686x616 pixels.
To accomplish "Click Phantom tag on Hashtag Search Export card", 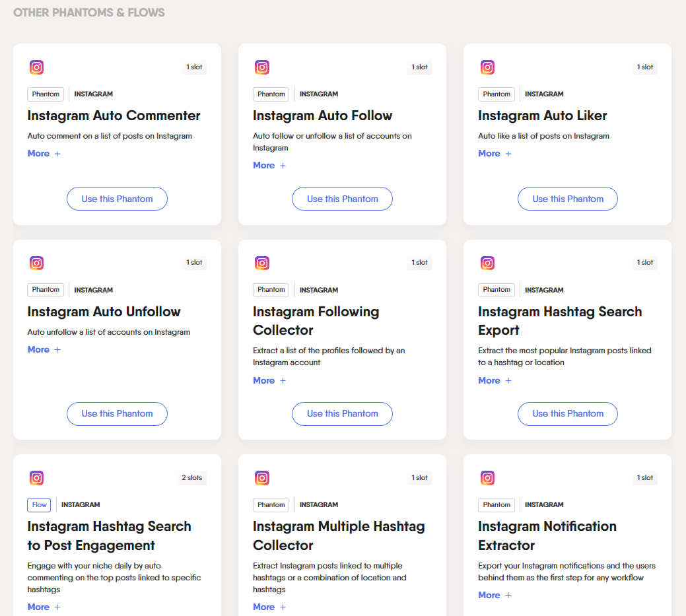I will pyautogui.click(x=497, y=290).
